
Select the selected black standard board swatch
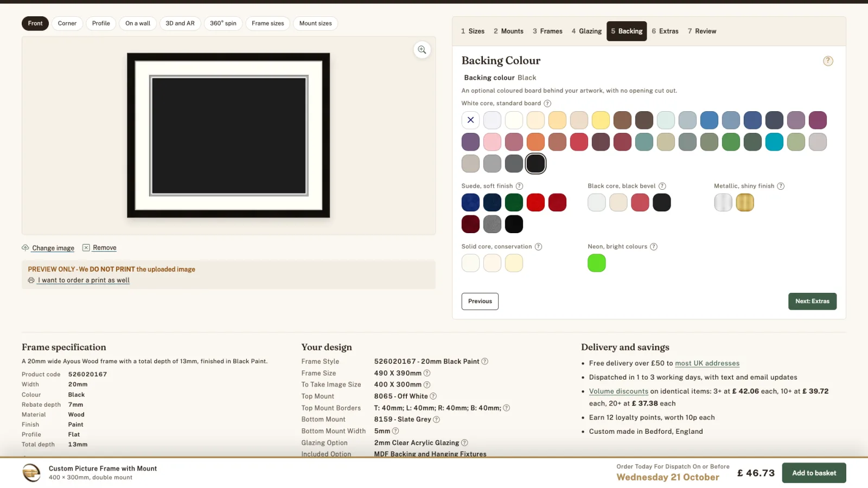(x=535, y=163)
